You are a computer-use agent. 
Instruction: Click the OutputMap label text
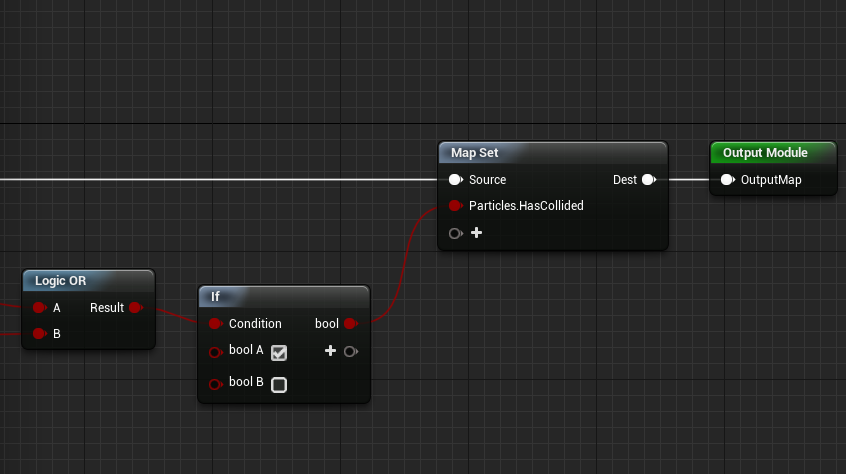(x=771, y=180)
